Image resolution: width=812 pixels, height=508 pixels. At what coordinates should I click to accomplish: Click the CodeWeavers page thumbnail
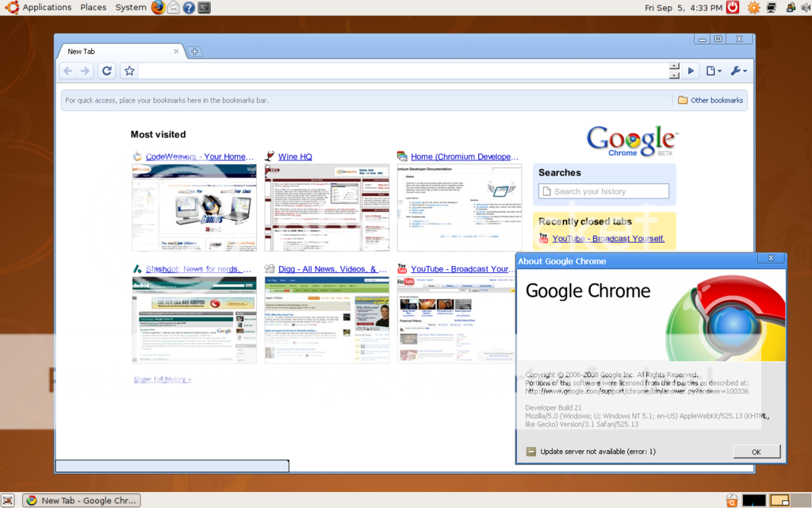(x=194, y=208)
